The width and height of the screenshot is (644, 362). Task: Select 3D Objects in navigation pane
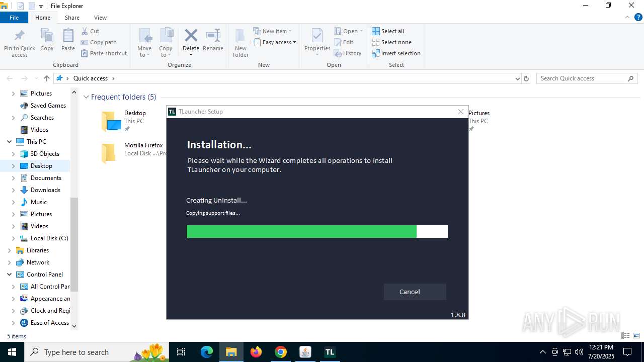coord(45,154)
